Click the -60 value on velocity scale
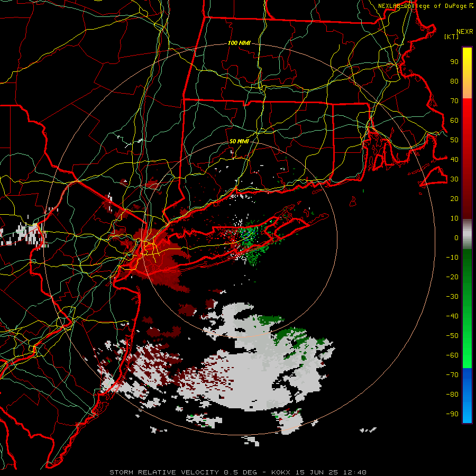Image resolution: width=476 pixels, height=476 pixels. (452, 355)
